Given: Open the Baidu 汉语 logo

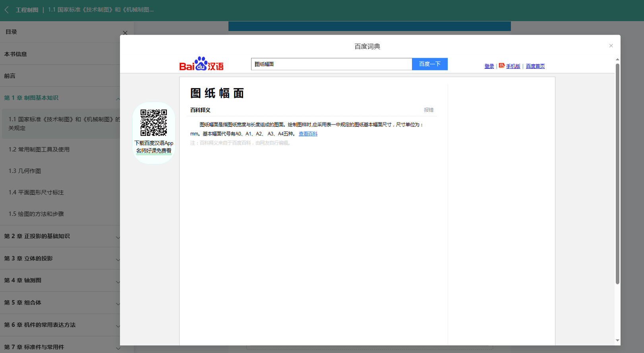Looking at the screenshot, I should [201, 64].
